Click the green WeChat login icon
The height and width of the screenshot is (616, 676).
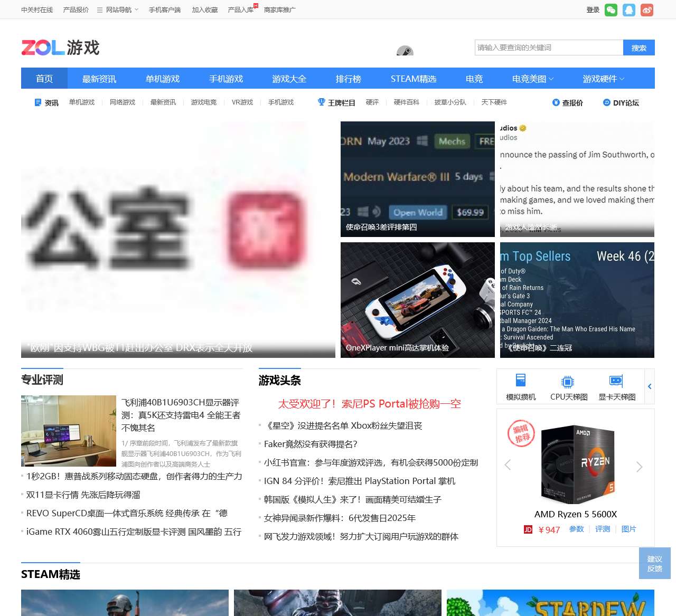point(611,10)
